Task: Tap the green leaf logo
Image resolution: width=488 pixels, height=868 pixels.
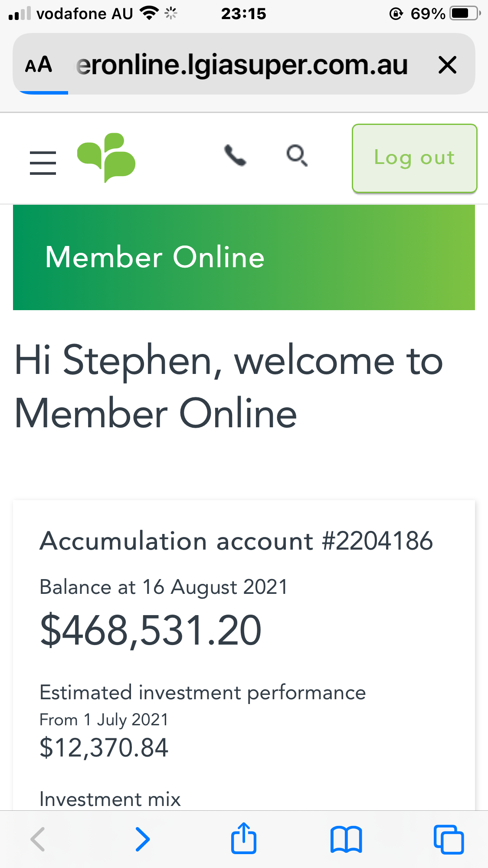Action: click(x=106, y=157)
